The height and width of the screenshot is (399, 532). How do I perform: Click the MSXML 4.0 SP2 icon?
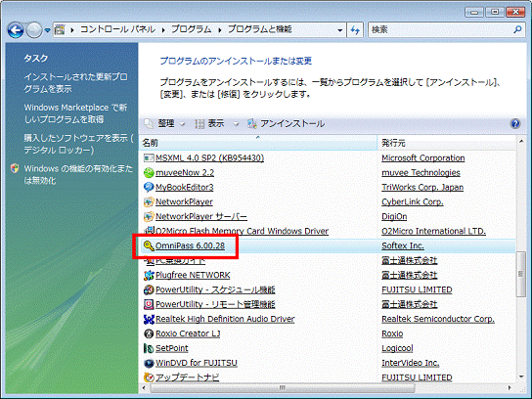(x=149, y=158)
